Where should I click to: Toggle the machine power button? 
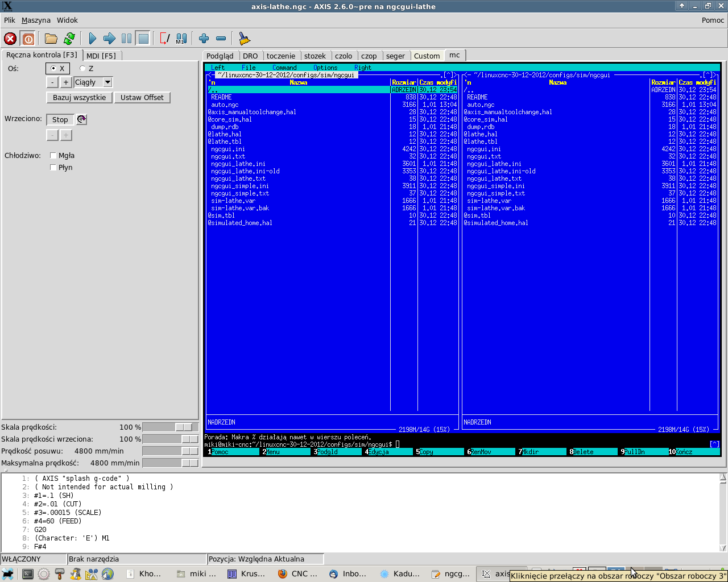pos(28,39)
